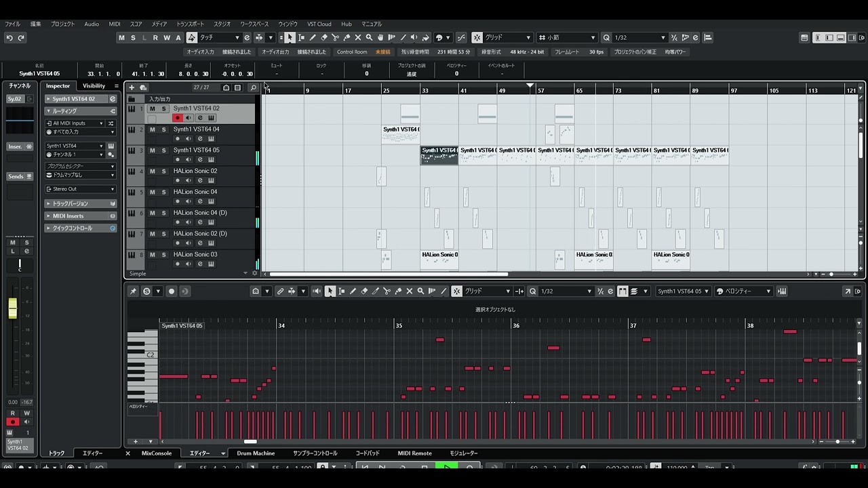This screenshot has width=868, height=488.
Task: Select the Eraser tool in main toolbar
Action: pos(324,38)
